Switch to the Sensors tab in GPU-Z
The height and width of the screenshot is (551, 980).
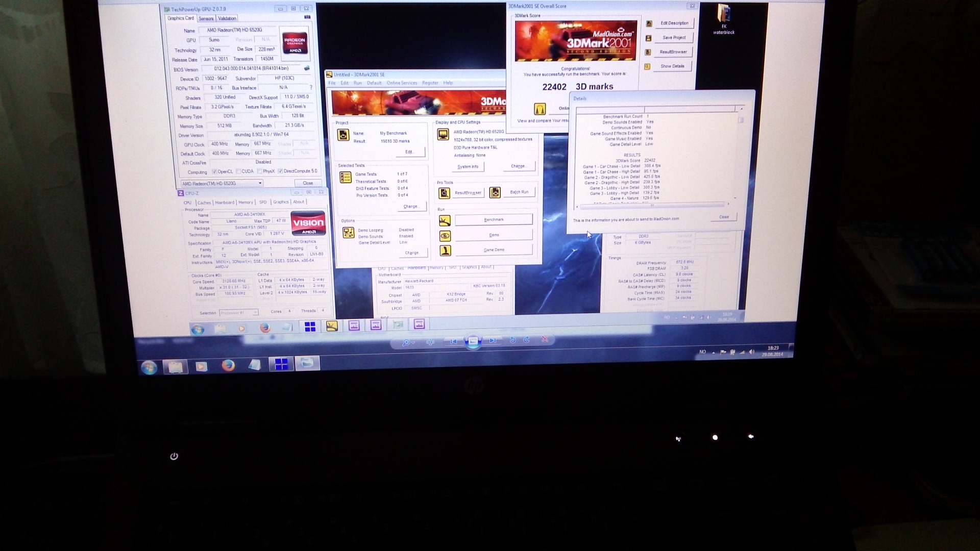(x=206, y=18)
